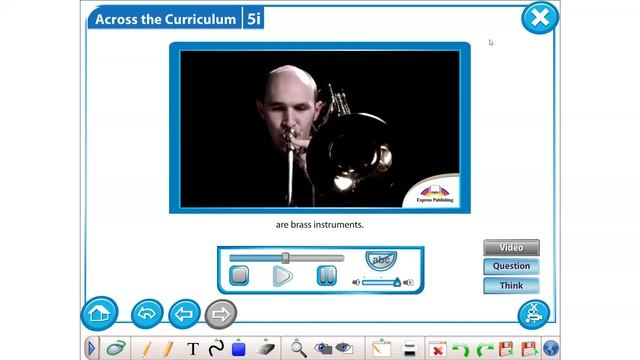Activate the magnifying glass zoom tool
Viewport: 640px width, 360px height.
[x=298, y=349]
